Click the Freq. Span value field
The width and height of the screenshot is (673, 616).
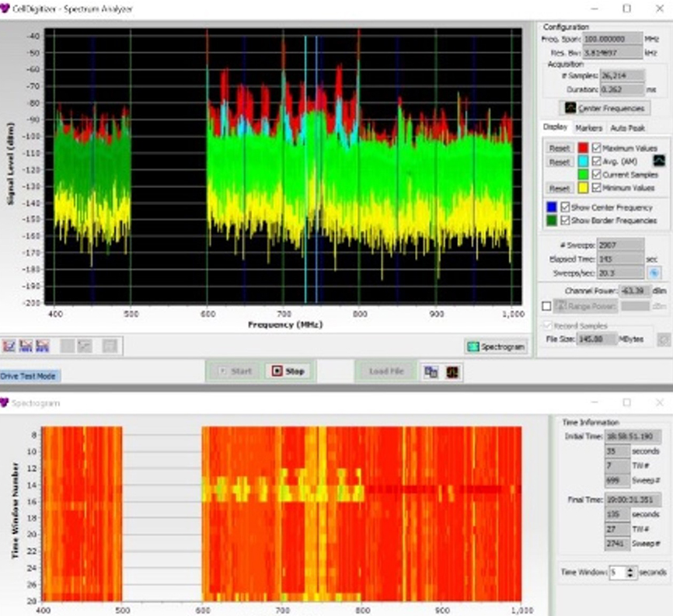[612, 39]
